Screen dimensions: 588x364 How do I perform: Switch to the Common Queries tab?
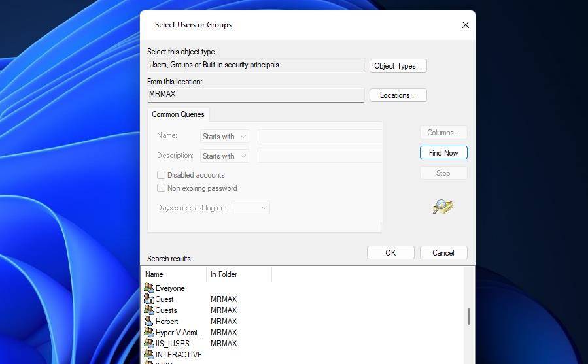pos(178,114)
